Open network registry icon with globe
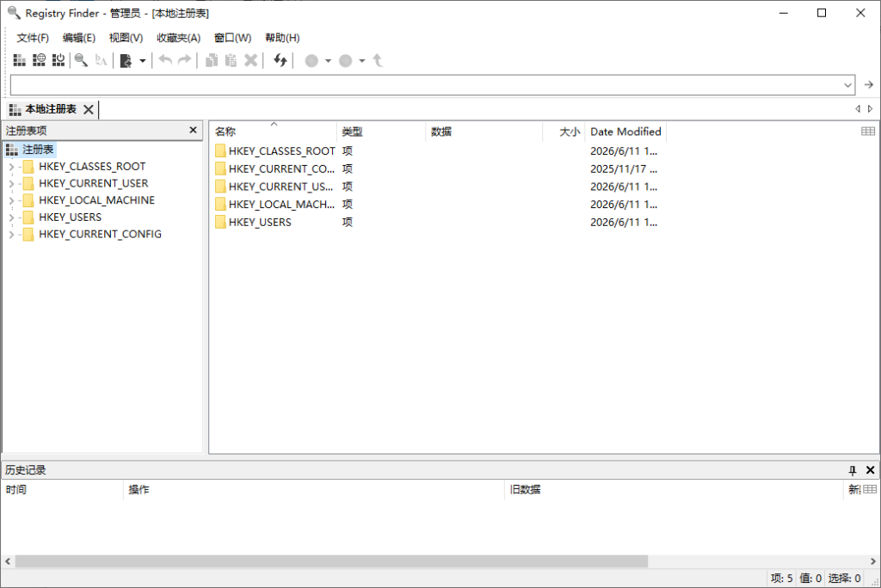This screenshot has width=881, height=588. [39, 60]
